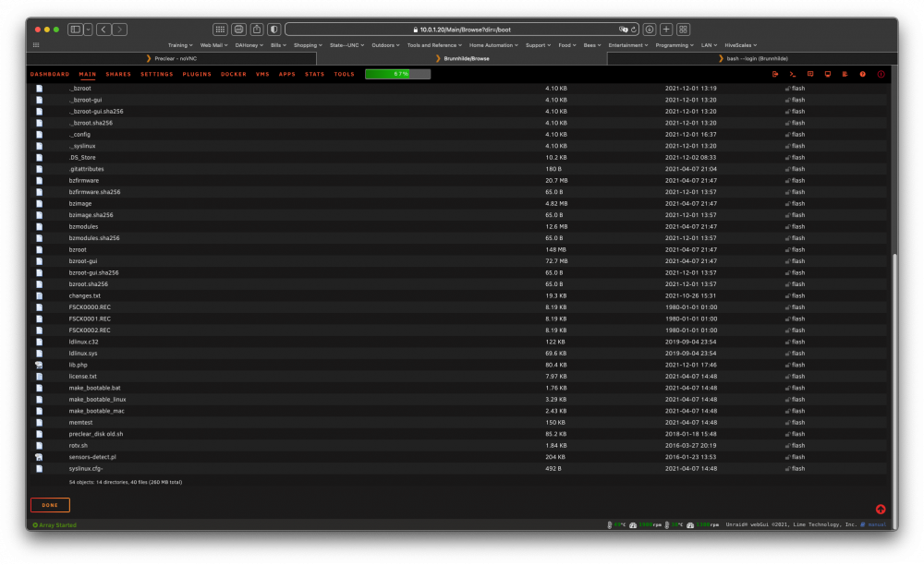Viewport: 924px width, 565px height.
Task: Open the Tools menu in Unraid
Action: 344,74
